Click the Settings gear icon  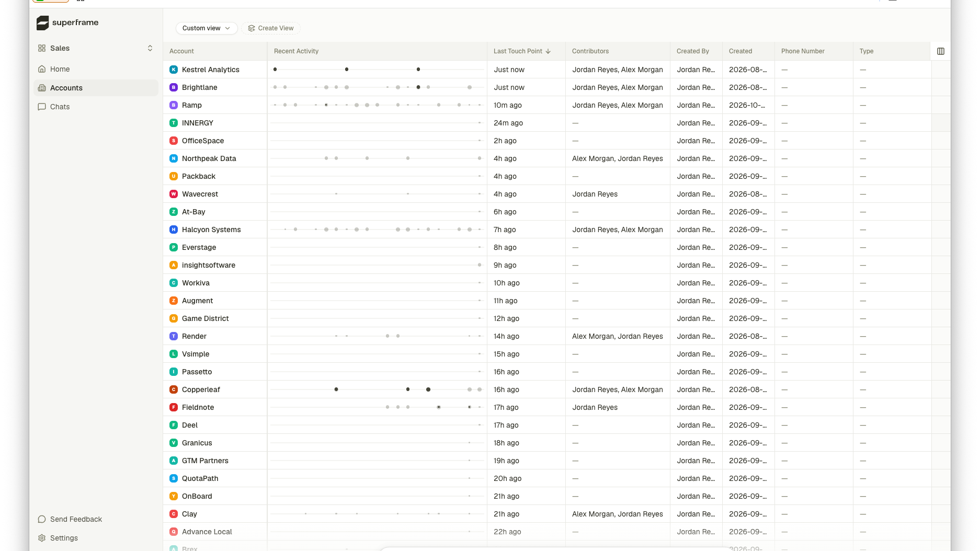[x=42, y=538]
